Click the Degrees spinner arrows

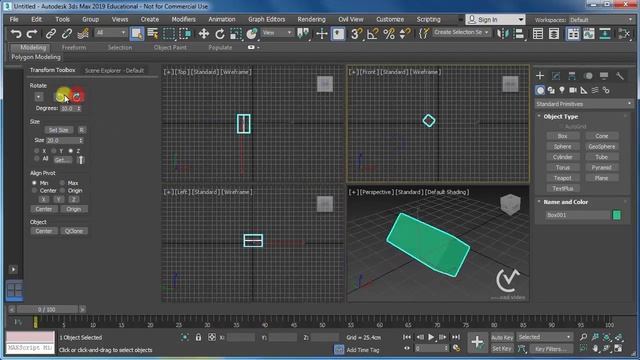[x=79, y=109]
